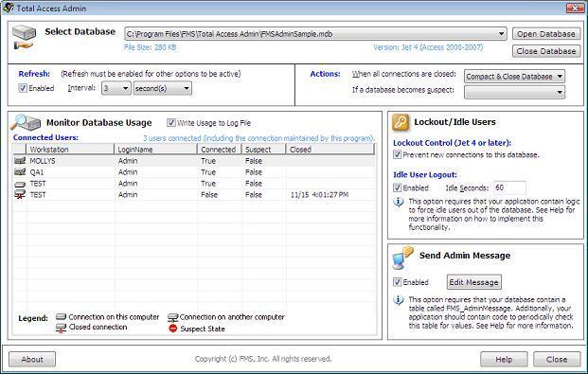Select the QA1 workstation cell
588x374 pixels.
70,171
